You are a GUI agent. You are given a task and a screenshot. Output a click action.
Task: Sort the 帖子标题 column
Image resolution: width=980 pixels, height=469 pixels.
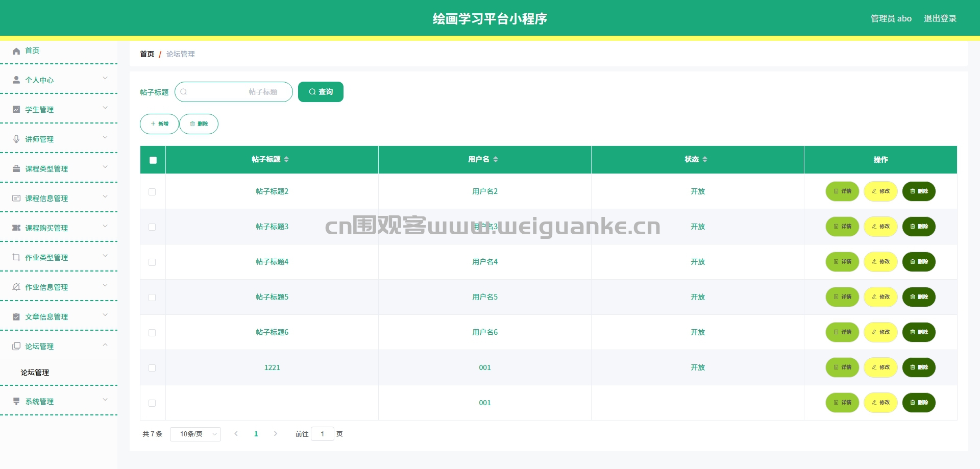286,159
